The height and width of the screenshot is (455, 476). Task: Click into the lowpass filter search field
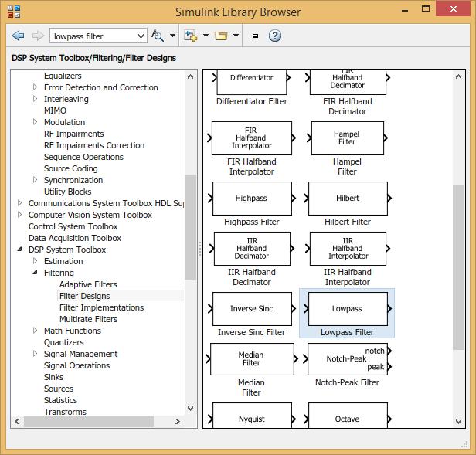(93, 36)
